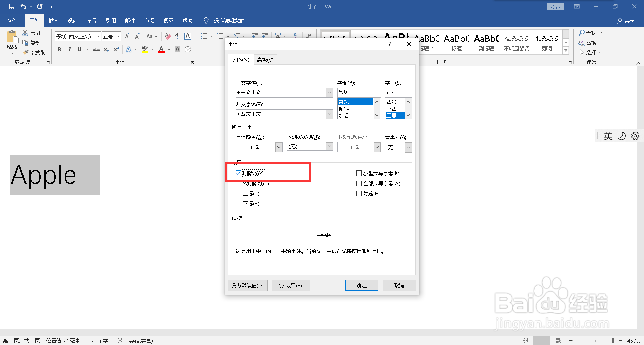
Task: Clear all formatting with the eraser icon
Action: [168, 36]
